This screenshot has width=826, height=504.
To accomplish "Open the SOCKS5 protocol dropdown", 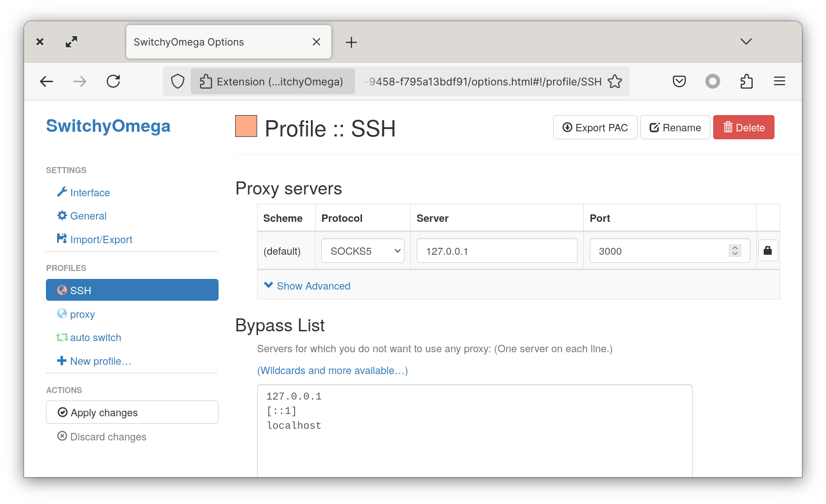I will (x=363, y=251).
